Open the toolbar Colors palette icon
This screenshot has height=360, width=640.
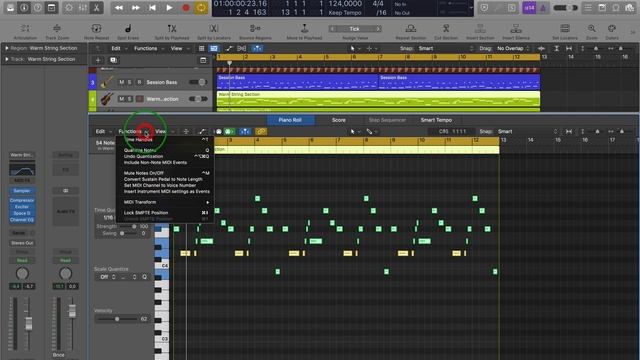coord(611,29)
